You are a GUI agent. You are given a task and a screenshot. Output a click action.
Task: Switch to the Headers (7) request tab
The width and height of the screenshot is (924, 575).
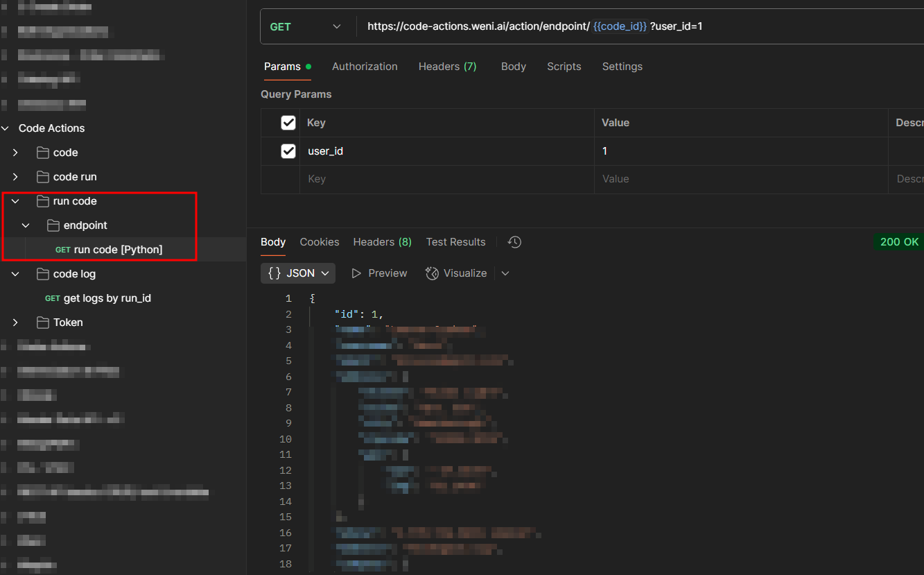tap(447, 66)
